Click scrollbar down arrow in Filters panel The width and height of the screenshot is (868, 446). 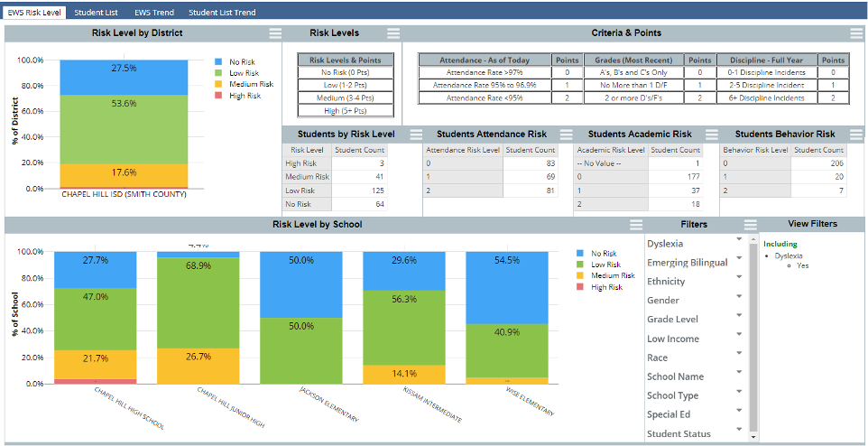(753, 436)
